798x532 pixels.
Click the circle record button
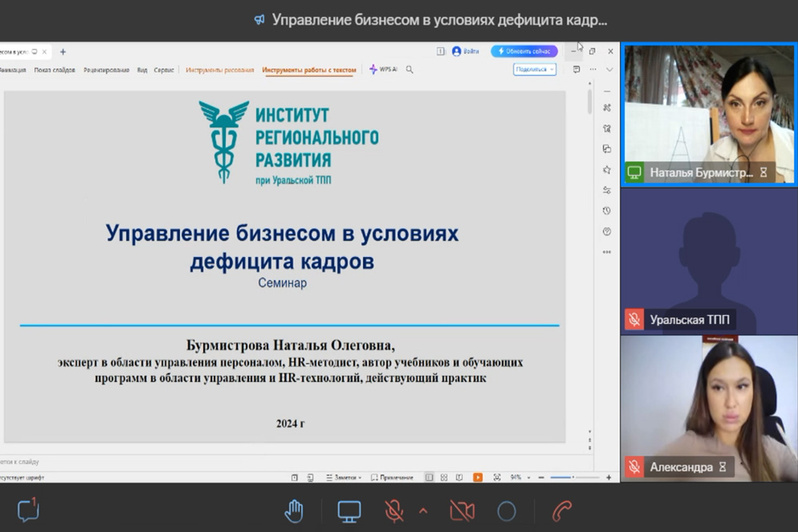click(x=507, y=511)
